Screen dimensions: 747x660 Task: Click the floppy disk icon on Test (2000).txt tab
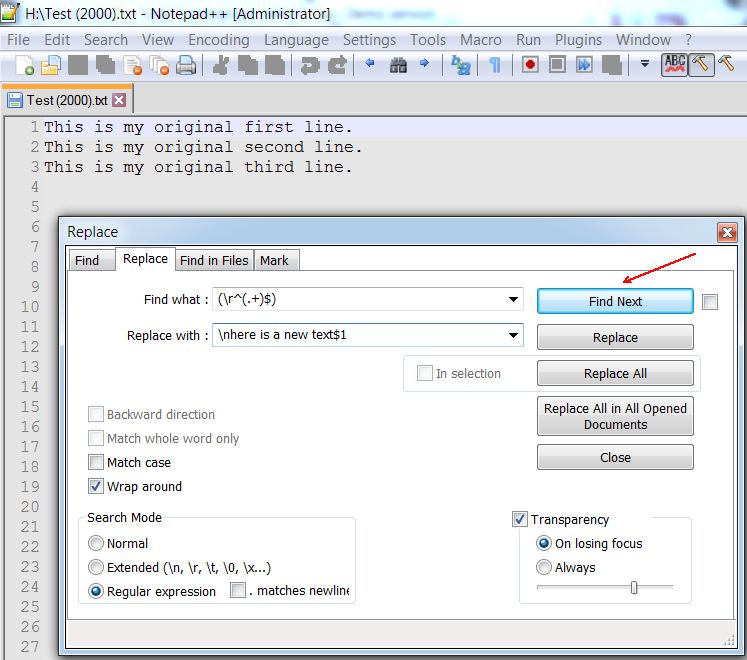click(15, 100)
